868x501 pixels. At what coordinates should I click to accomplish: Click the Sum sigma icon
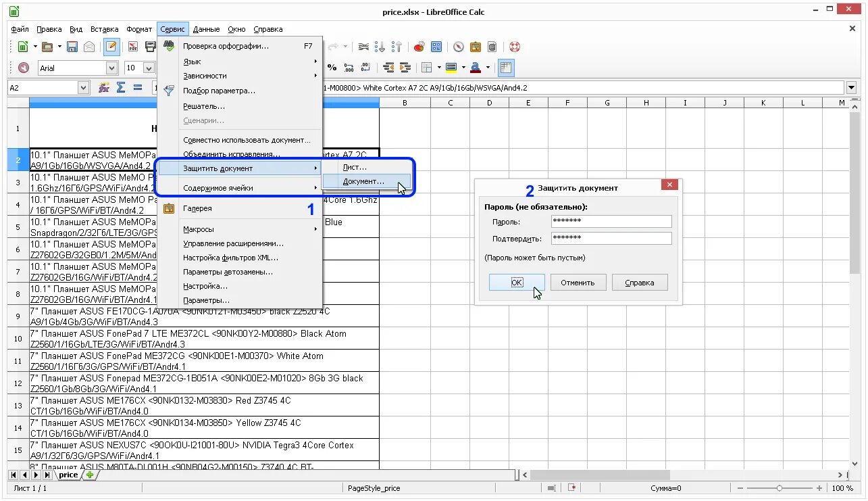click(x=121, y=87)
